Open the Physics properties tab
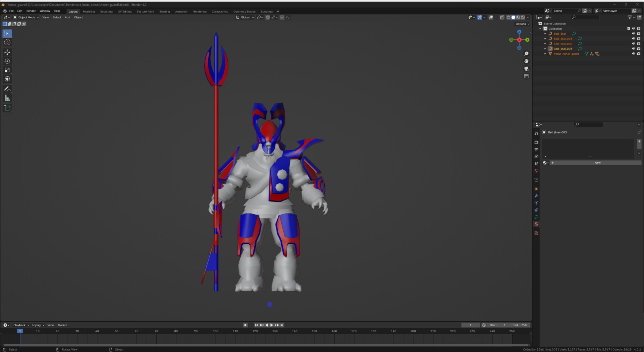The width and height of the screenshot is (644, 352). coord(536,203)
